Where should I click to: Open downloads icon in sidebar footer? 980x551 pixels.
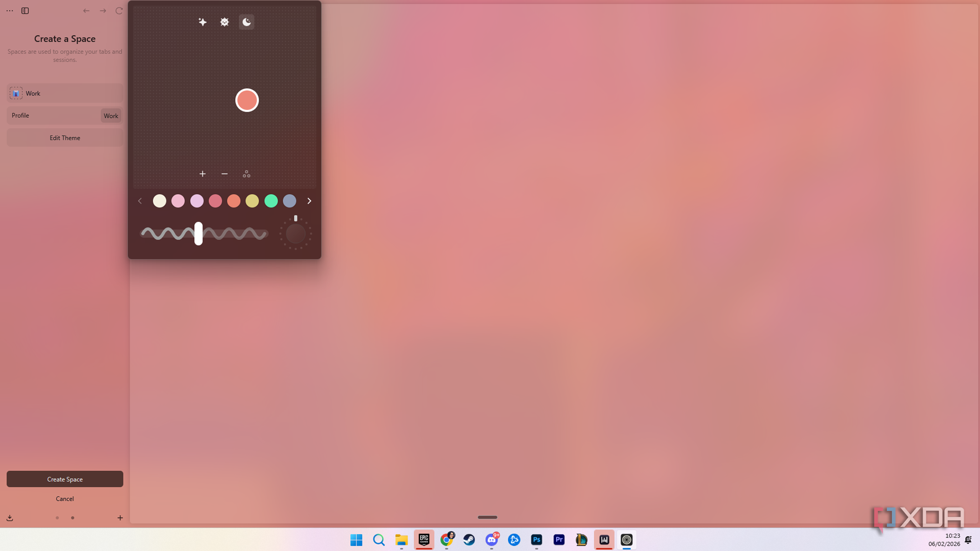click(10, 518)
